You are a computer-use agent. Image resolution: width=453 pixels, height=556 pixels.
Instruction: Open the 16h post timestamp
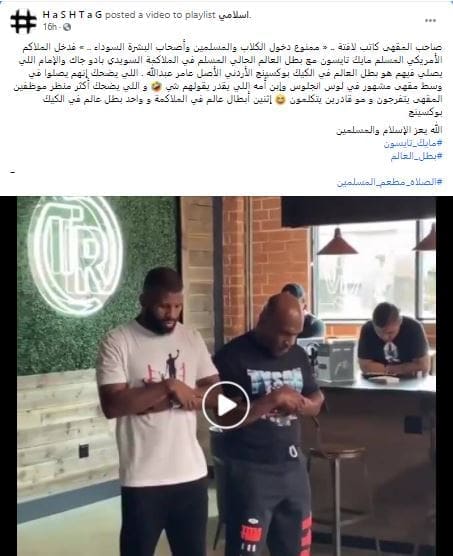50,27
